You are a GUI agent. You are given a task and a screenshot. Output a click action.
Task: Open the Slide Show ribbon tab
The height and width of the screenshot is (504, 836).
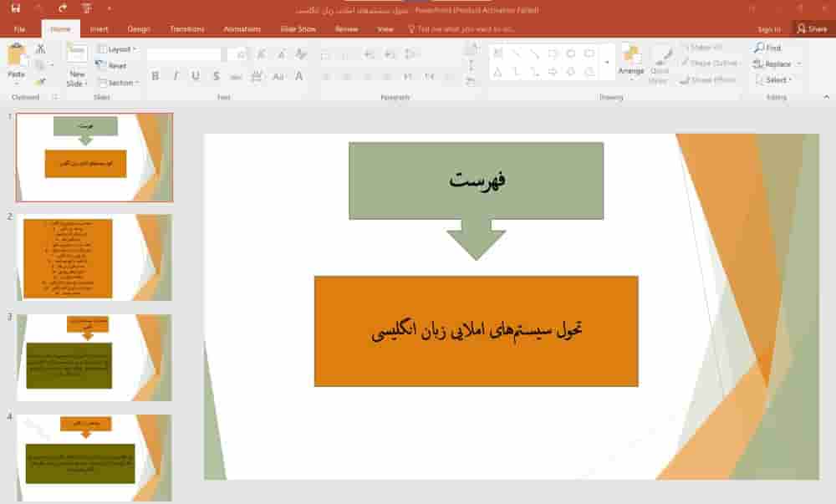[297, 28]
